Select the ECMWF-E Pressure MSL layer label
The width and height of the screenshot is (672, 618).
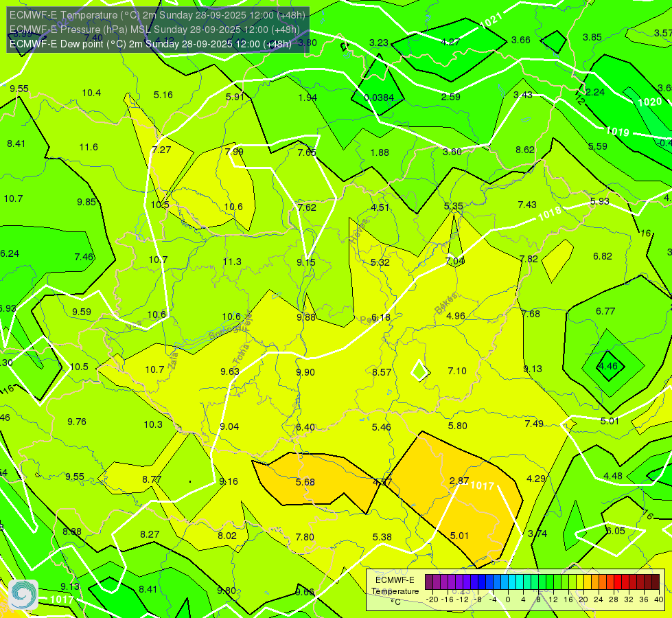(154, 30)
